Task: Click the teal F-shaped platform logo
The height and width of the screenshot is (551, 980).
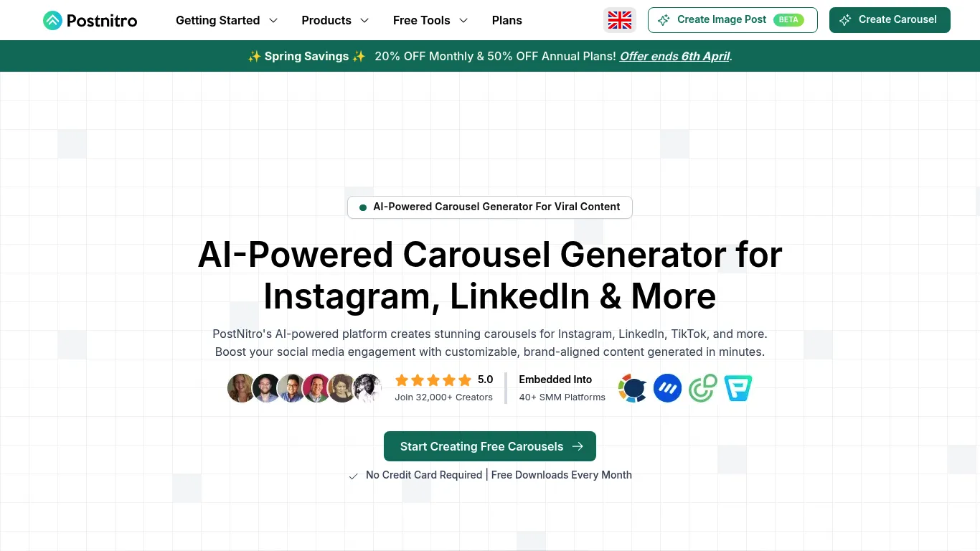Action: tap(738, 388)
